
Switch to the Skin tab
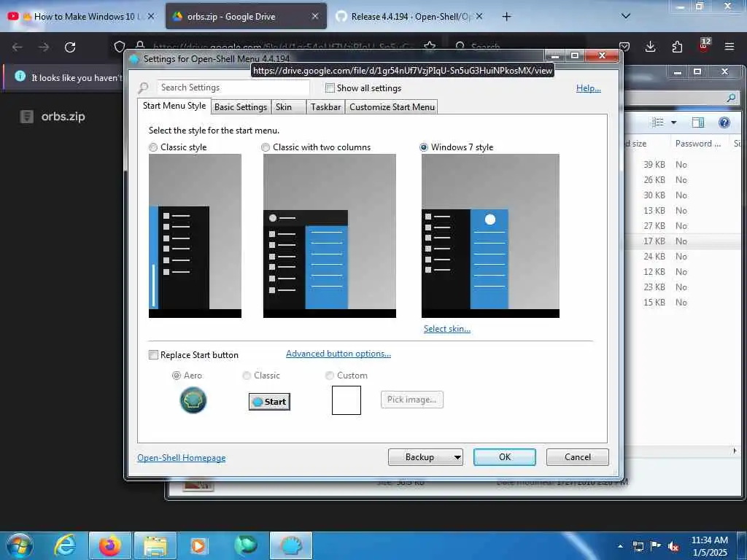pos(287,107)
